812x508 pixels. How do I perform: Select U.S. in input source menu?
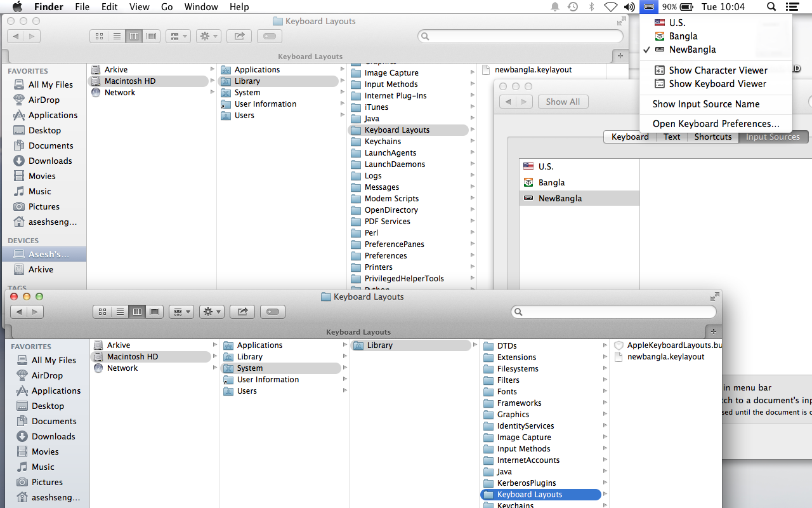[x=716, y=23]
